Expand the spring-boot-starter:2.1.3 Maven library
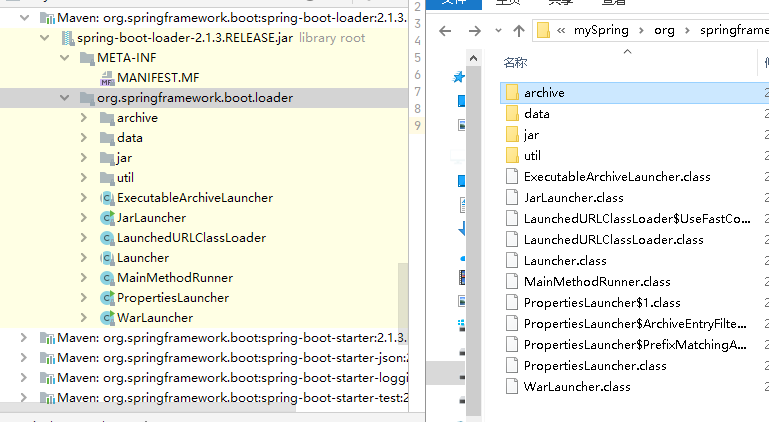The height and width of the screenshot is (422, 769). pos(24,338)
